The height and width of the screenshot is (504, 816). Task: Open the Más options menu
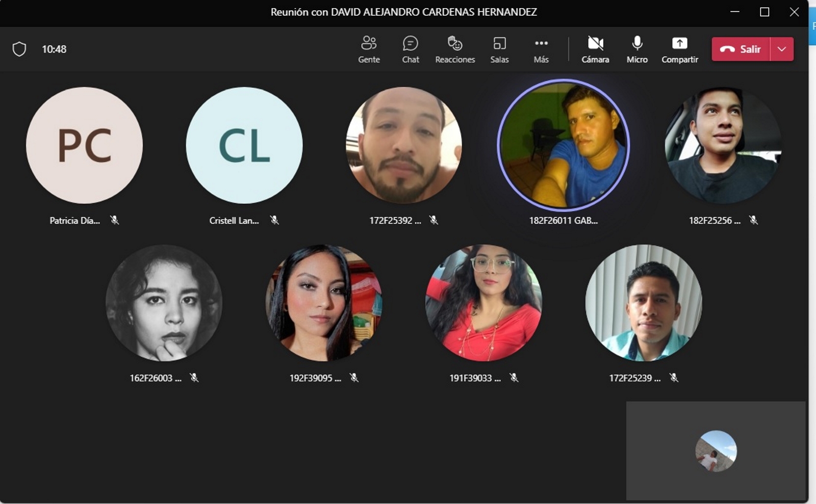click(x=541, y=49)
